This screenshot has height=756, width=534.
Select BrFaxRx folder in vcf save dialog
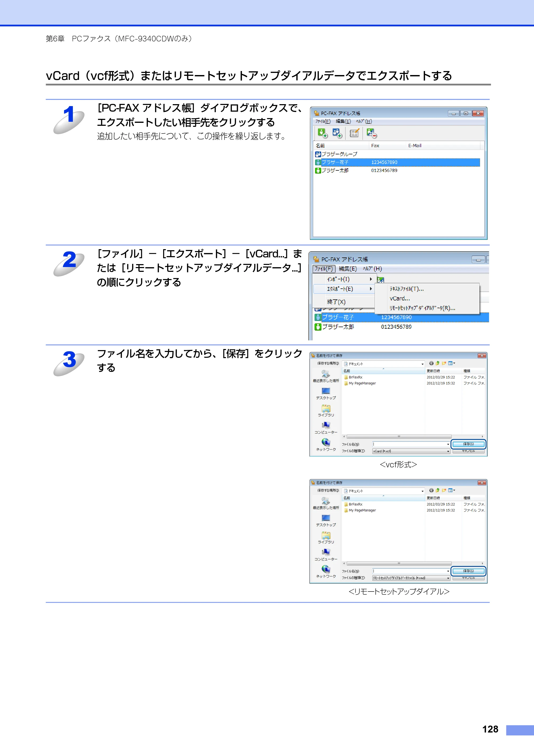pos(353,377)
